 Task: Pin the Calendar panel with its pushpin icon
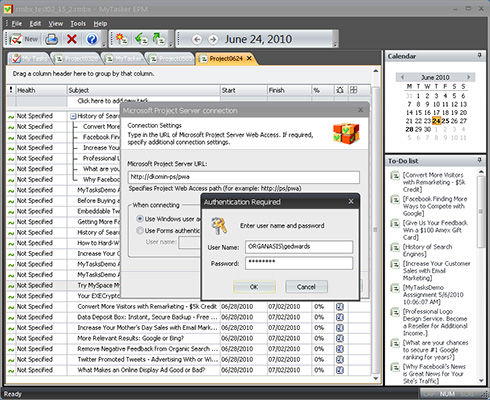click(x=480, y=56)
